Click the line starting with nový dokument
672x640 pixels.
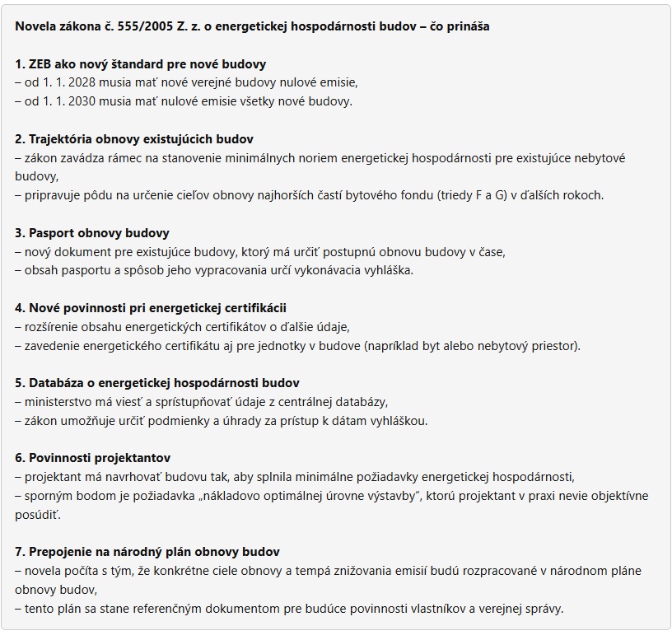[x=259, y=251]
